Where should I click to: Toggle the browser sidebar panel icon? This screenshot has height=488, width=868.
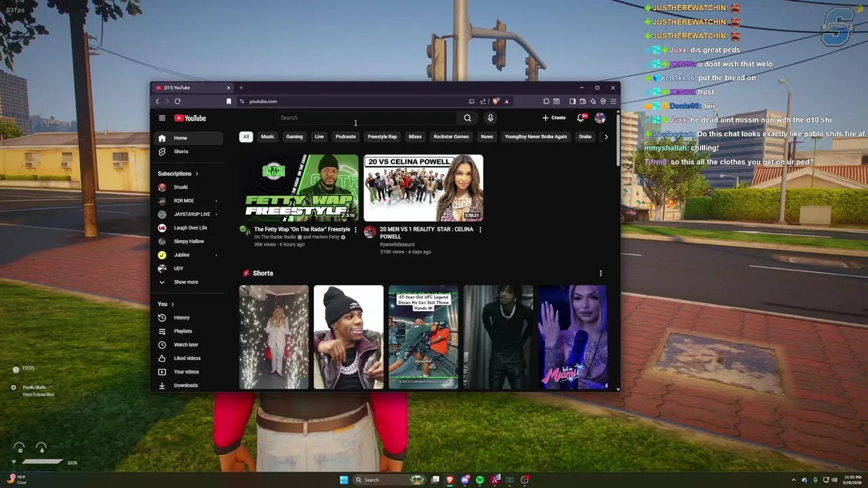click(572, 101)
